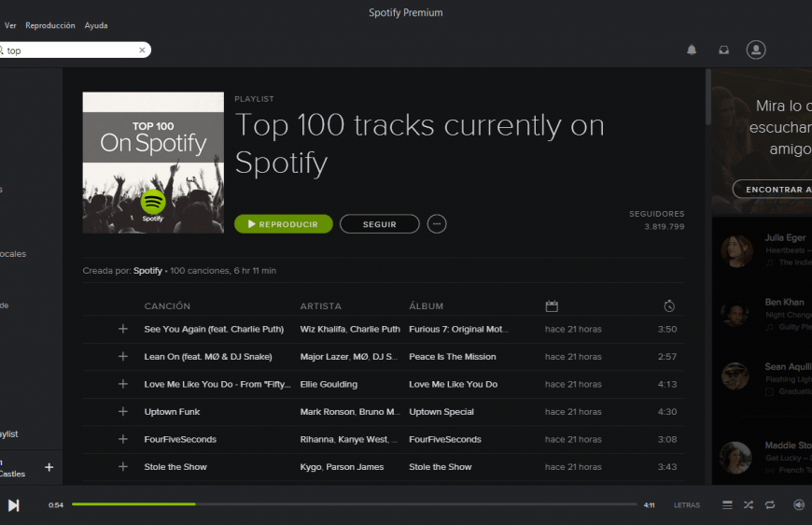Click the volume speaker icon

tap(799, 505)
